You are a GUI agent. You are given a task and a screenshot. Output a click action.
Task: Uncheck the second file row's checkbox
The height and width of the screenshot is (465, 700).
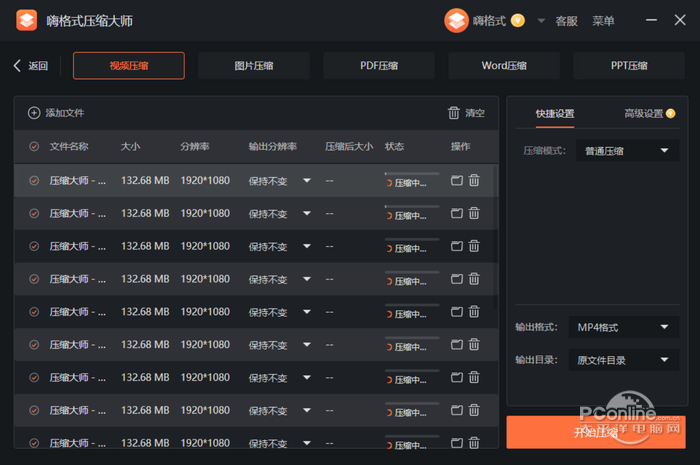[34, 213]
